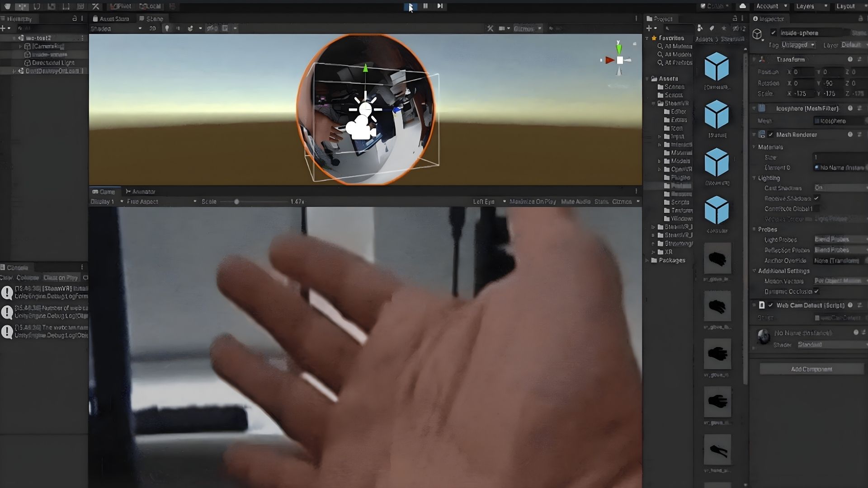Click the Step frame button
Image resolution: width=868 pixels, height=488 pixels.
(x=440, y=6)
